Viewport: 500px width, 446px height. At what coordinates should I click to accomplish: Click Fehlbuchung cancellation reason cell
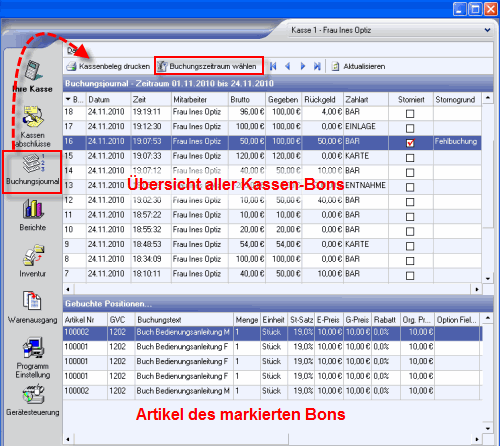457,143
